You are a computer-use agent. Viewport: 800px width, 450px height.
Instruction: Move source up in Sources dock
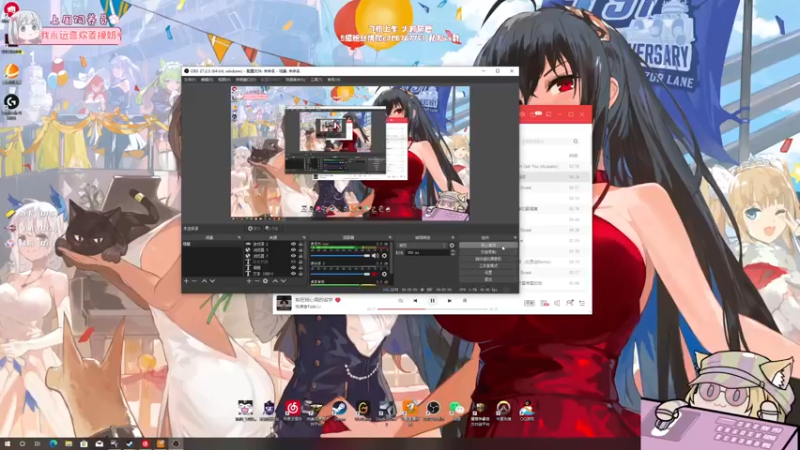tap(275, 281)
